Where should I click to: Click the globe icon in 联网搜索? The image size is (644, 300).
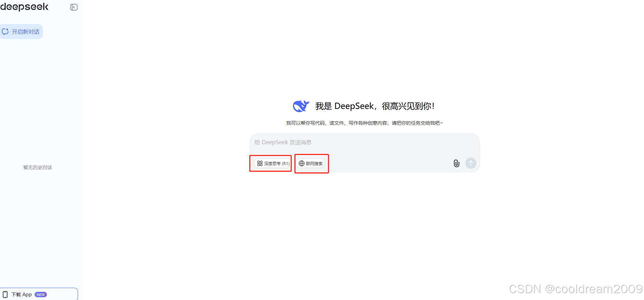tap(301, 163)
